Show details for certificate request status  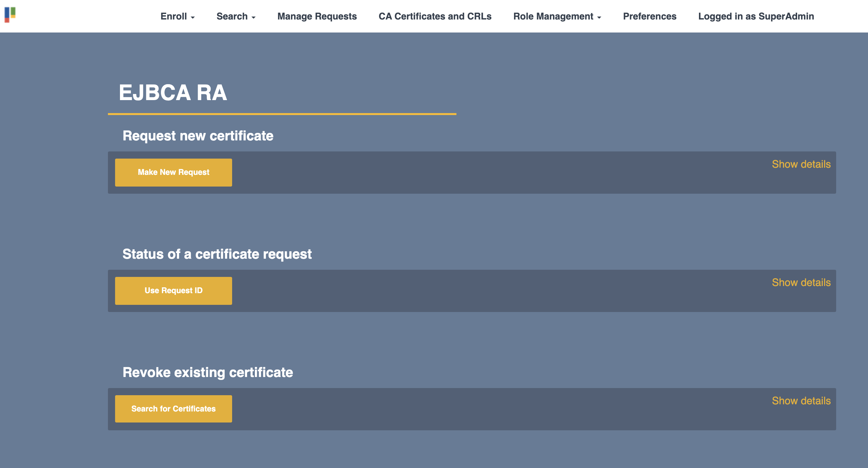[801, 282]
